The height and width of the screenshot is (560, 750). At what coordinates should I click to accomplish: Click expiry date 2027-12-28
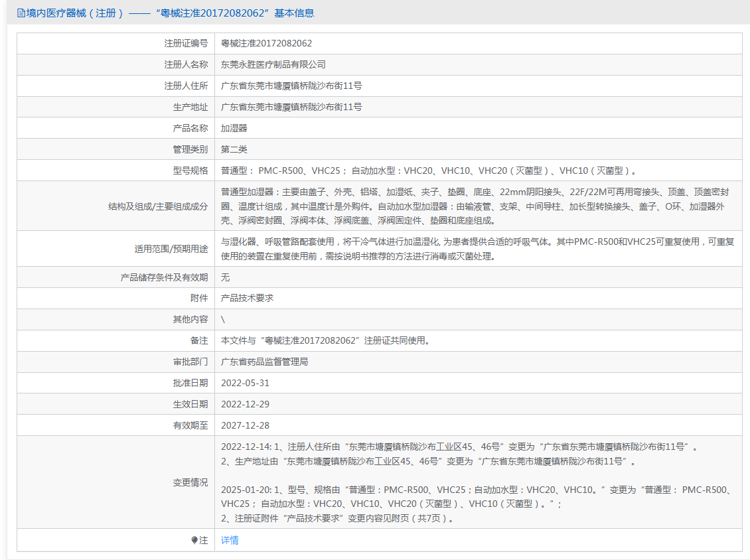245,425
